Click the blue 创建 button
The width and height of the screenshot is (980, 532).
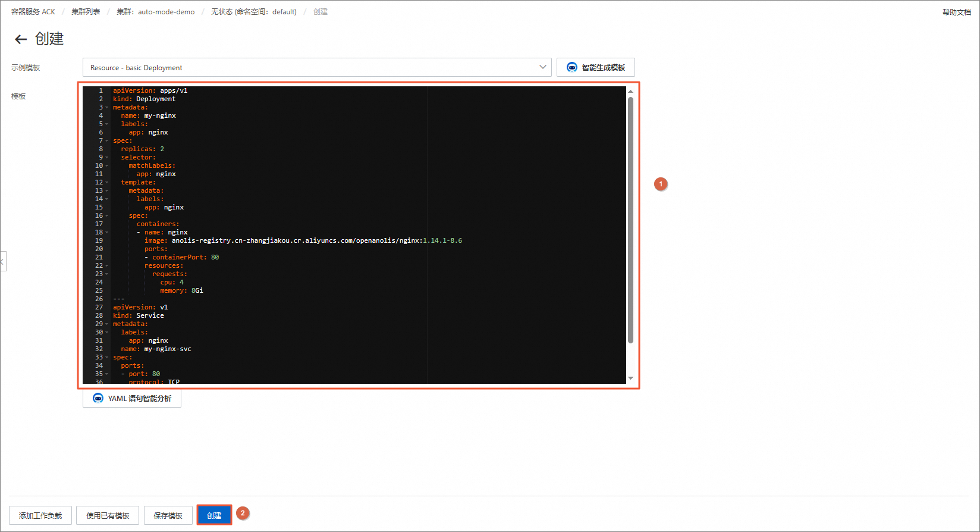pyautogui.click(x=214, y=515)
